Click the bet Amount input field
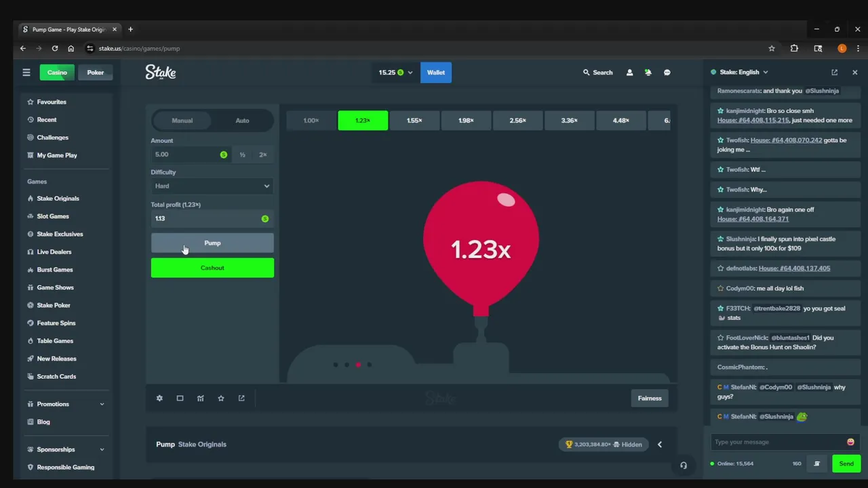The height and width of the screenshot is (488, 868). click(191, 155)
